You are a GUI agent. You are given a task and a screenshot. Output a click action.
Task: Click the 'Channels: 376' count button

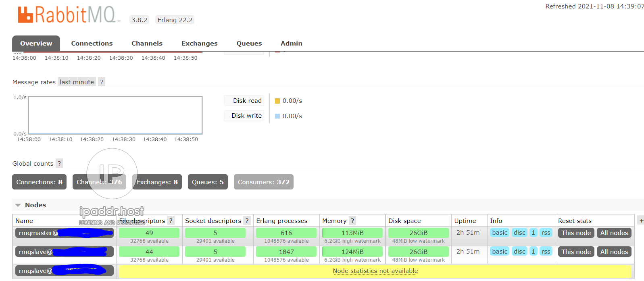click(99, 182)
